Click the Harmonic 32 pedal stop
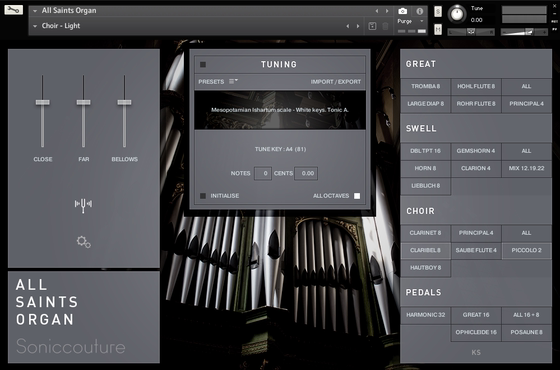560x370 pixels. point(425,315)
